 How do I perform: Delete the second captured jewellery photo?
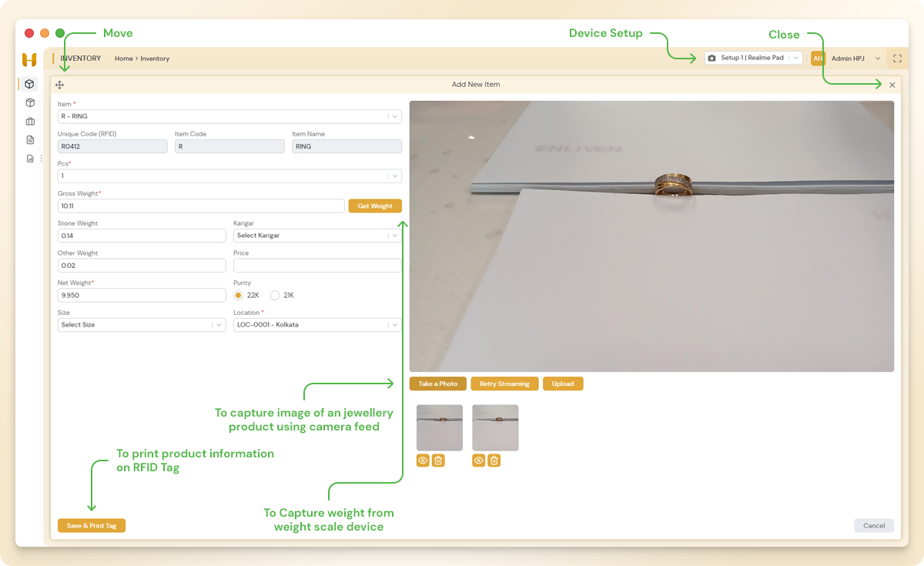click(494, 460)
